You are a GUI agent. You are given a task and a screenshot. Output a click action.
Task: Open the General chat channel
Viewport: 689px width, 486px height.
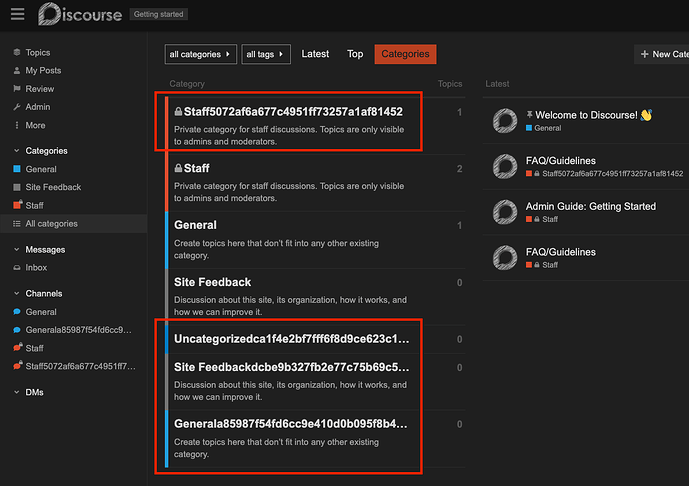(x=41, y=312)
